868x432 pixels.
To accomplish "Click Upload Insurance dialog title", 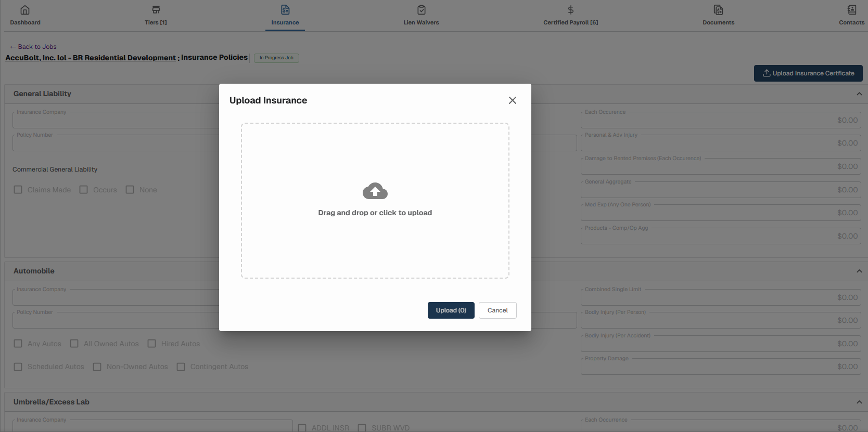I will 268,100.
